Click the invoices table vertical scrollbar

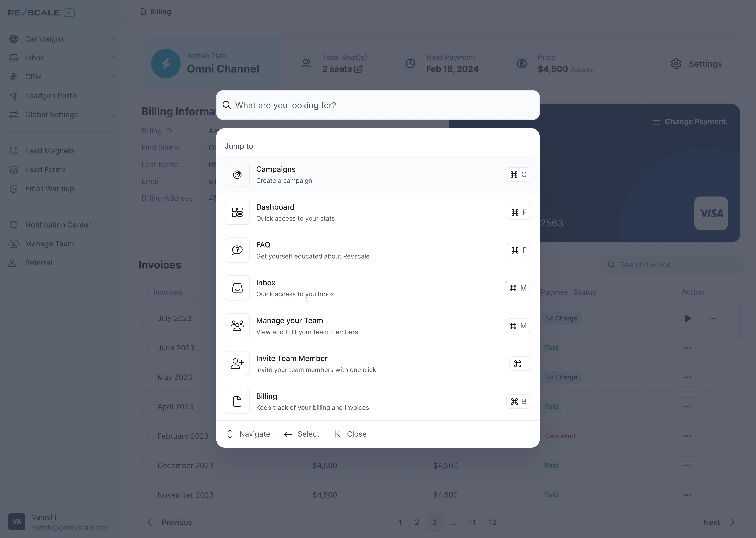pos(739,321)
